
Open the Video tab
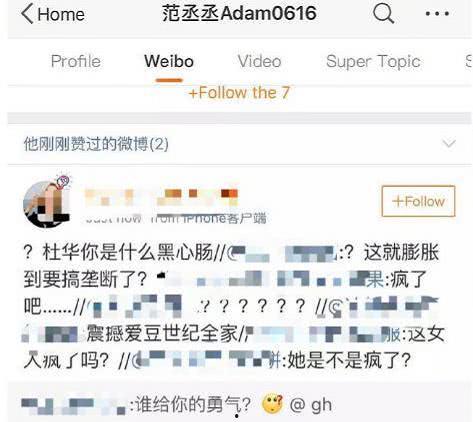coord(259,61)
